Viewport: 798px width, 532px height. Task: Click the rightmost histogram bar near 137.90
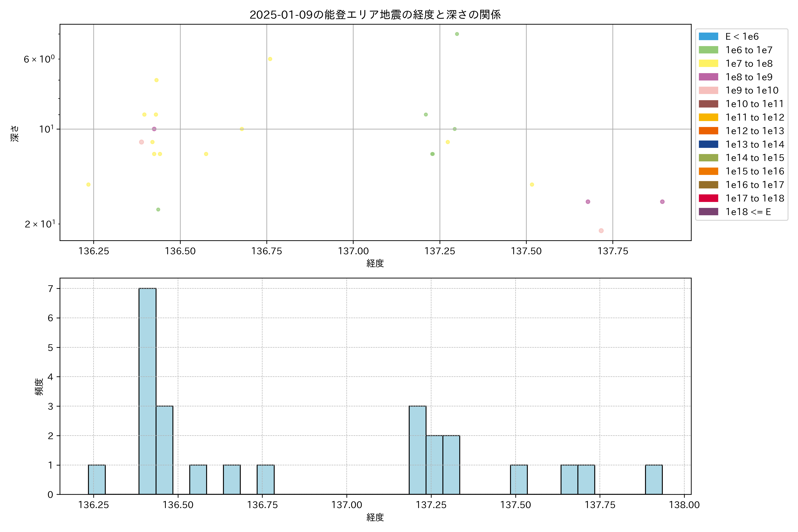pyautogui.click(x=653, y=479)
